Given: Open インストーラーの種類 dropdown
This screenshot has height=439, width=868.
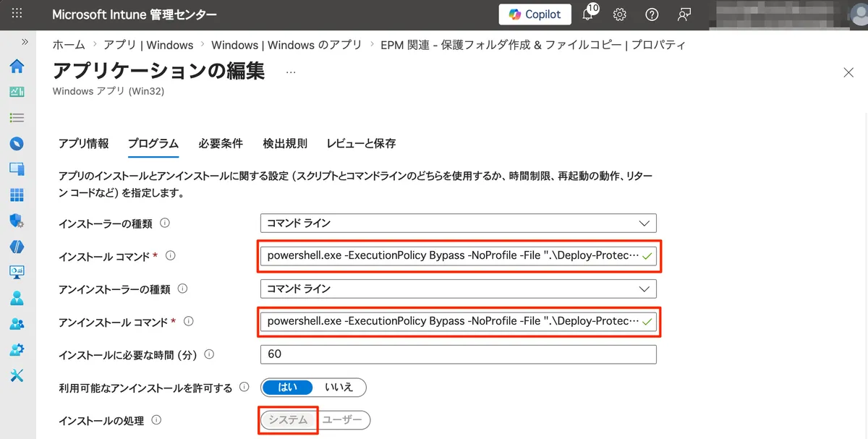Looking at the screenshot, I should pyautogui.click(x=459, y=223).
